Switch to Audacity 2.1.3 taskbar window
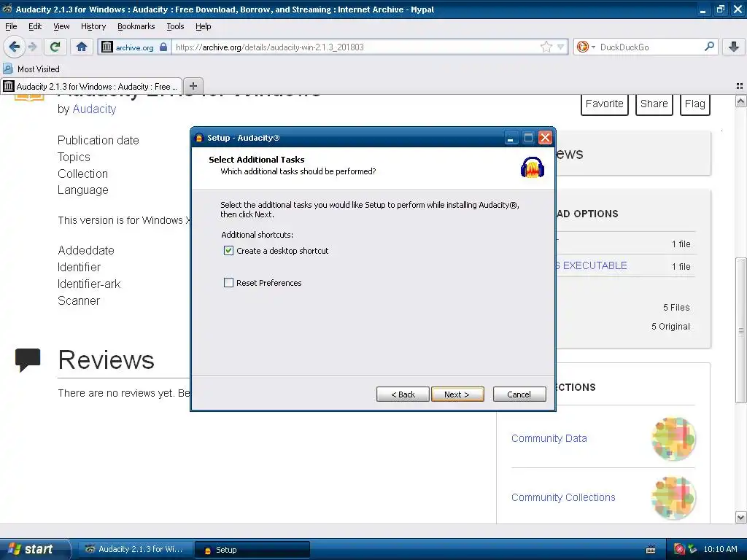 (134, 549)
